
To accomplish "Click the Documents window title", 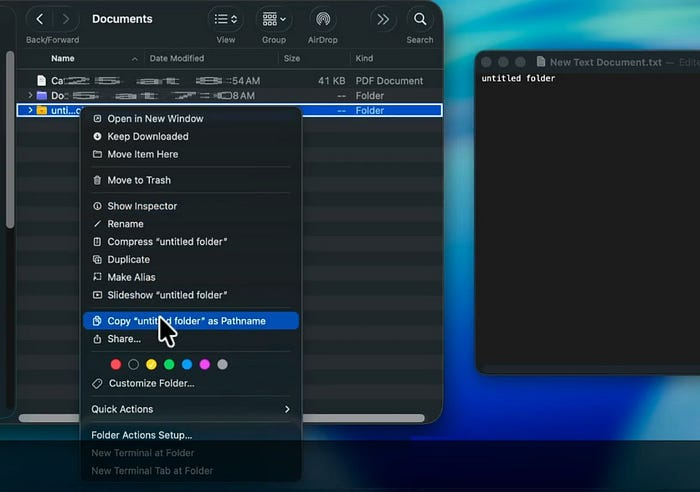I will [x=122, y=19].
